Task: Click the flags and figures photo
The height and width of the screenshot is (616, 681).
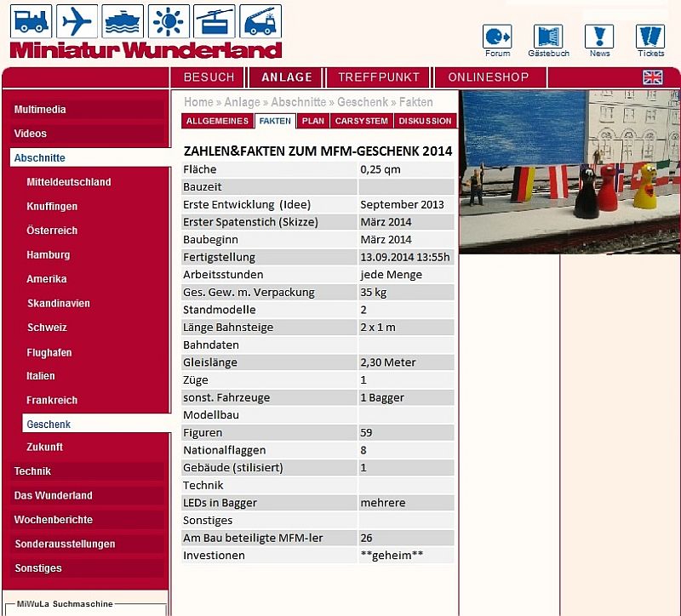Action: tap(569, 173)
